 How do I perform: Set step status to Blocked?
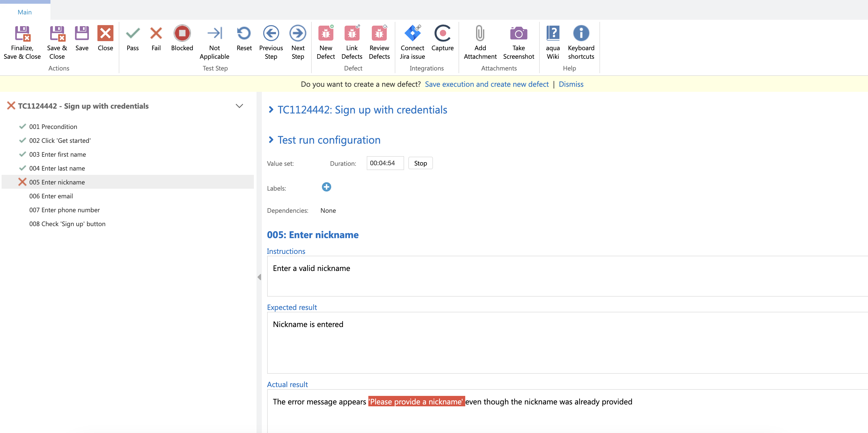(182, 33)
